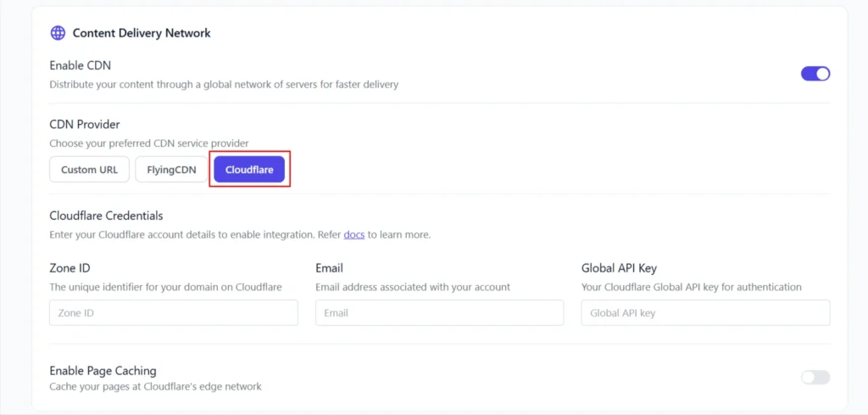Select the Cloudflare provider button

(249, 170)
